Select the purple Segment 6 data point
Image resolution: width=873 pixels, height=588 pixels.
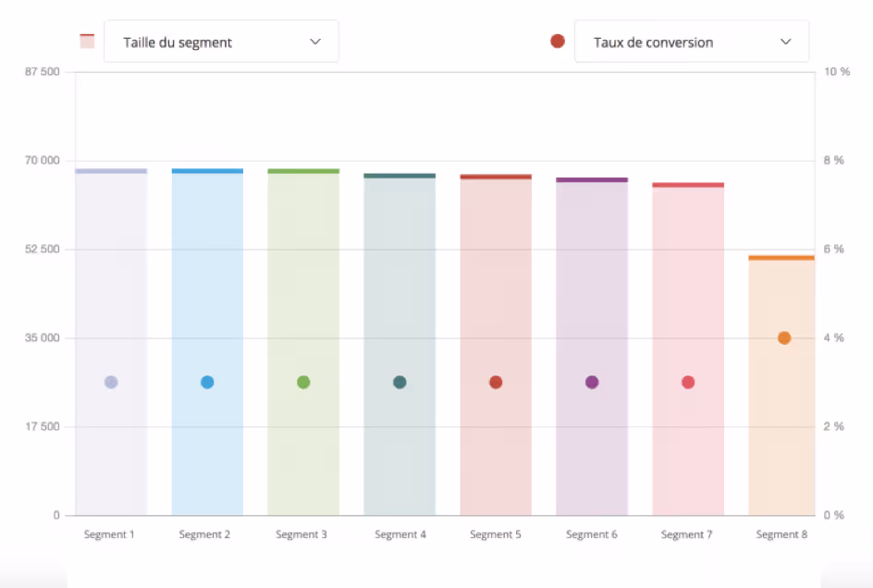[592, 381]
